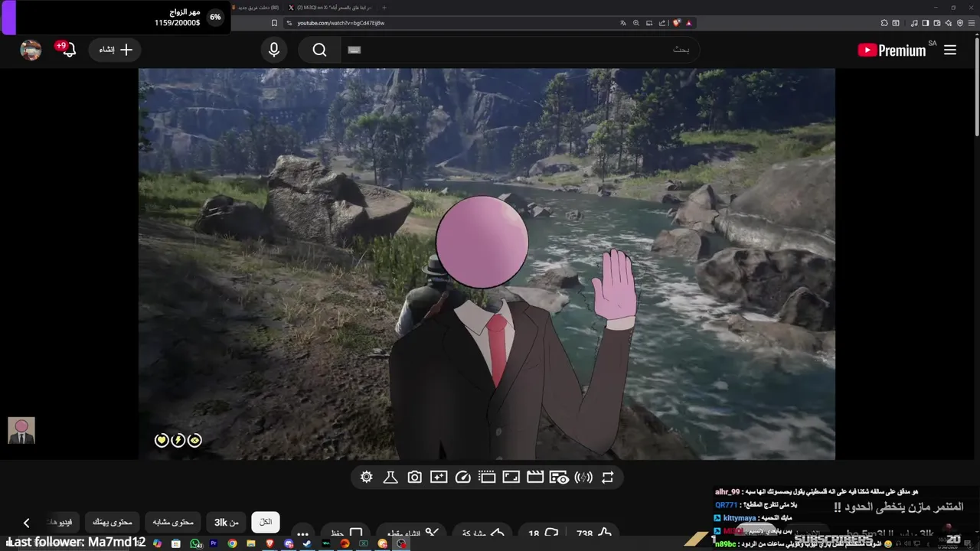Image resolution: width=980 pixels, height=551 pixels.
Task: Search by voice with the microphone icon
Action: click(274, 50)
